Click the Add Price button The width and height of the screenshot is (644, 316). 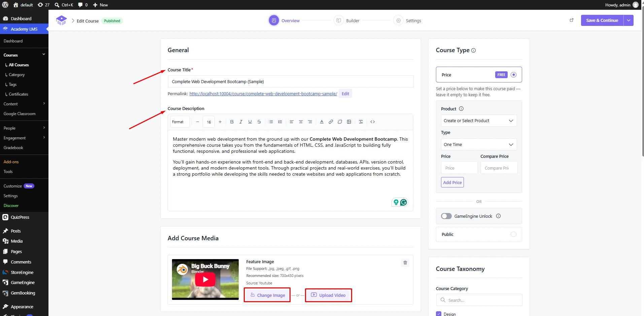point(452,182)
